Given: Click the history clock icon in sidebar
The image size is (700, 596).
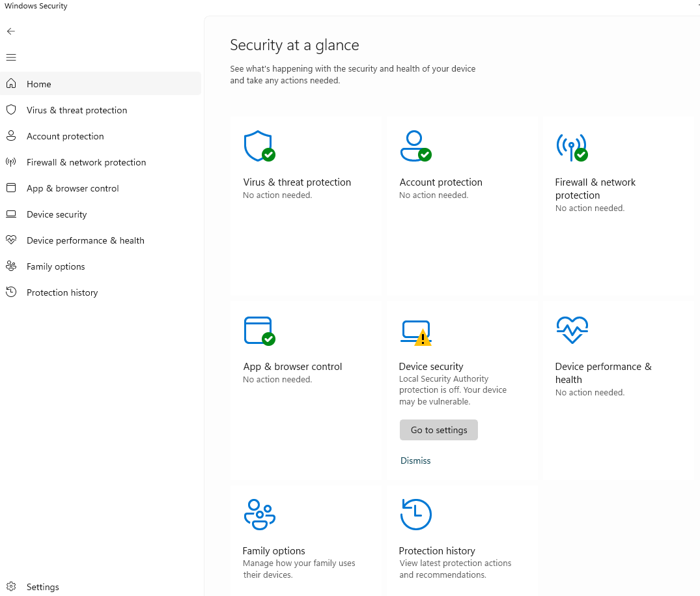Looking at the screenshot, I should pyautogui.click(x=11, y=292).
